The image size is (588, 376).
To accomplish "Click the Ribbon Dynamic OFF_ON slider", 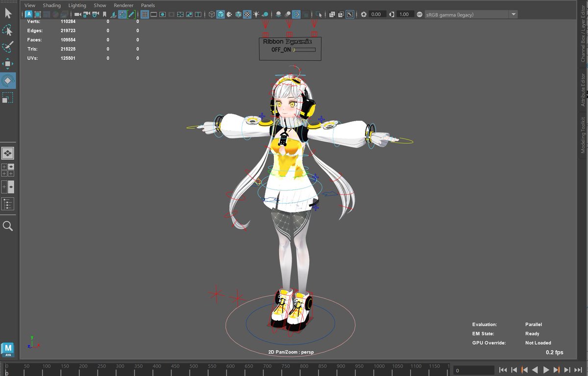I will click(x=304, y=50).
